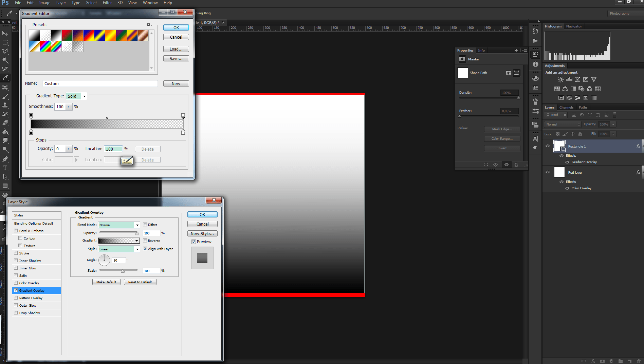
Task: Select the Paint Bucket tool
Action: point(5,132)
